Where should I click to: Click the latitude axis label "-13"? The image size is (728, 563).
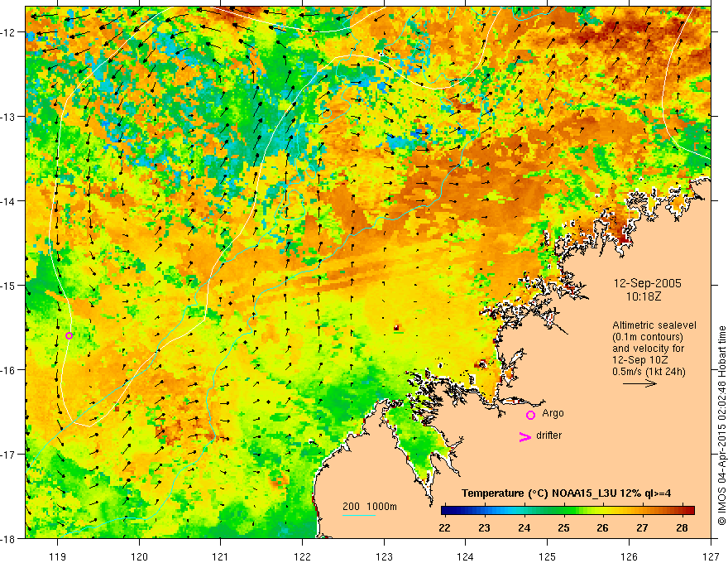(9, 117)
